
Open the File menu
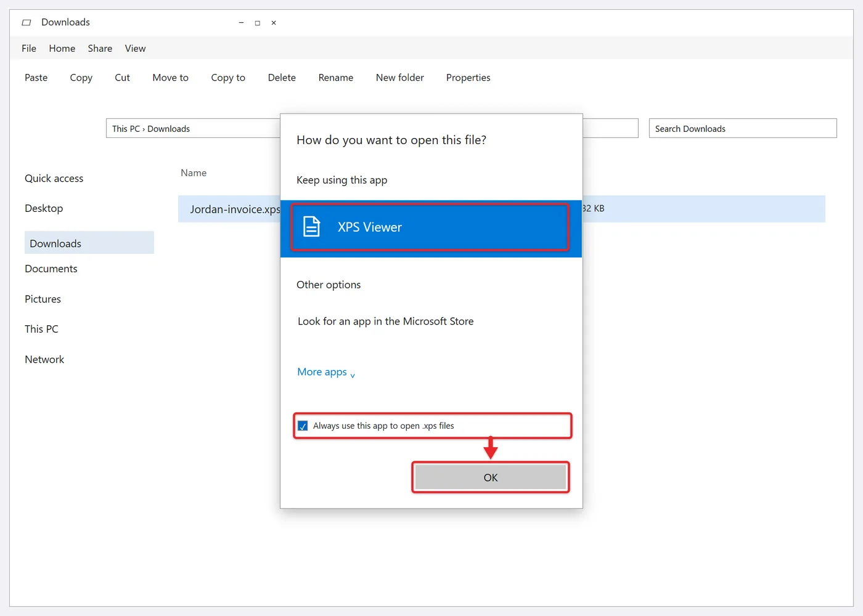click(29, 48)
